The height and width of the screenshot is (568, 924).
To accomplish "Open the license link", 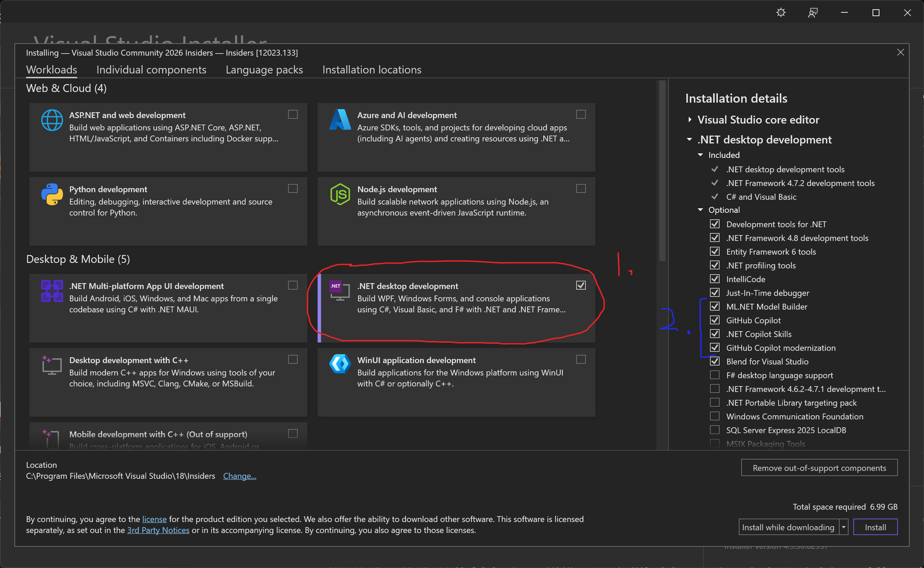I will click(x=154, y=519).
